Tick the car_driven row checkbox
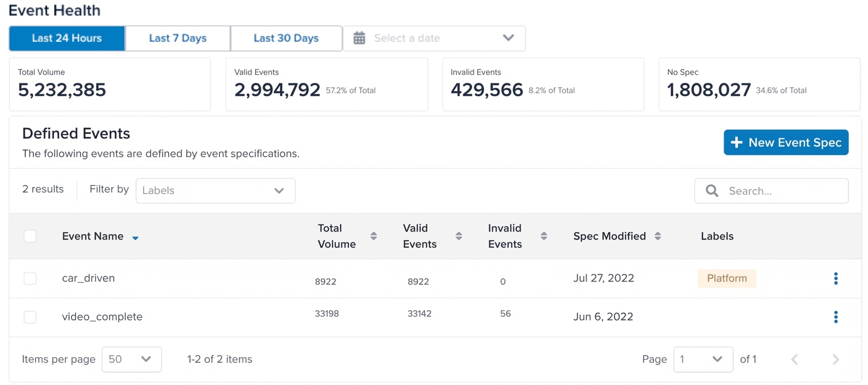 [x=30, y=278]
